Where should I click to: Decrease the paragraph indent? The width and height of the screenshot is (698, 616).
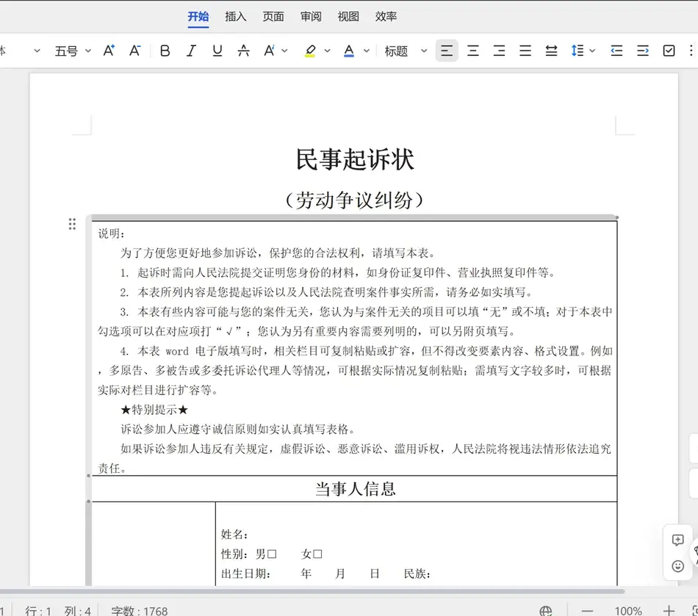[616, 51]
